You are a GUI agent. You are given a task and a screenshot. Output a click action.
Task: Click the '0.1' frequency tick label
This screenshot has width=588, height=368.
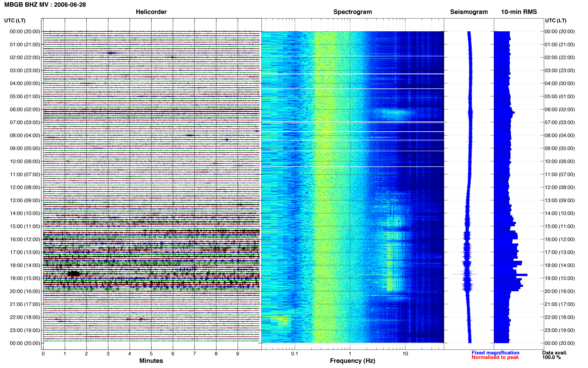click(295, 354)
